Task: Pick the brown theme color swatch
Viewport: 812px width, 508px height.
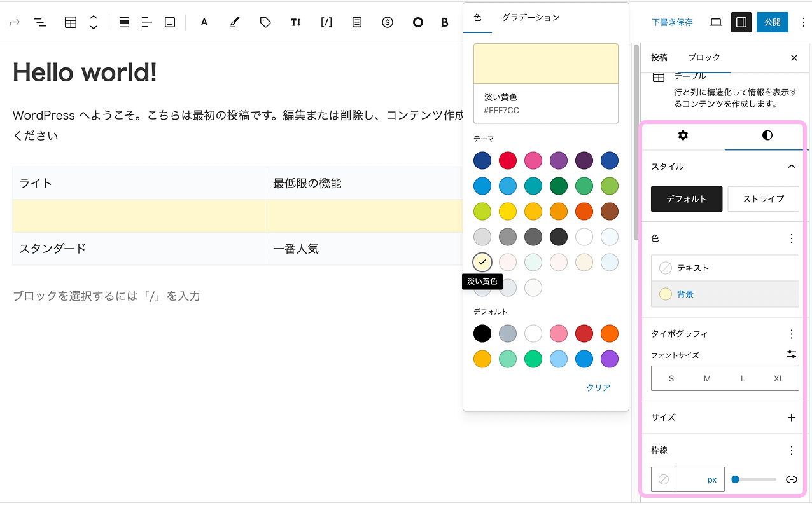Action: [610, 211]
